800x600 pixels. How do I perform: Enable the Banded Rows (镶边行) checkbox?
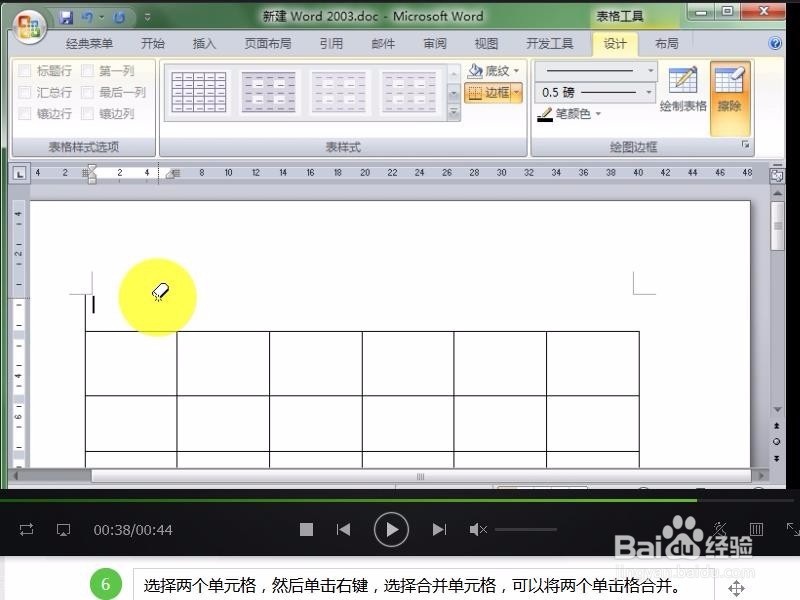(24, 113)
